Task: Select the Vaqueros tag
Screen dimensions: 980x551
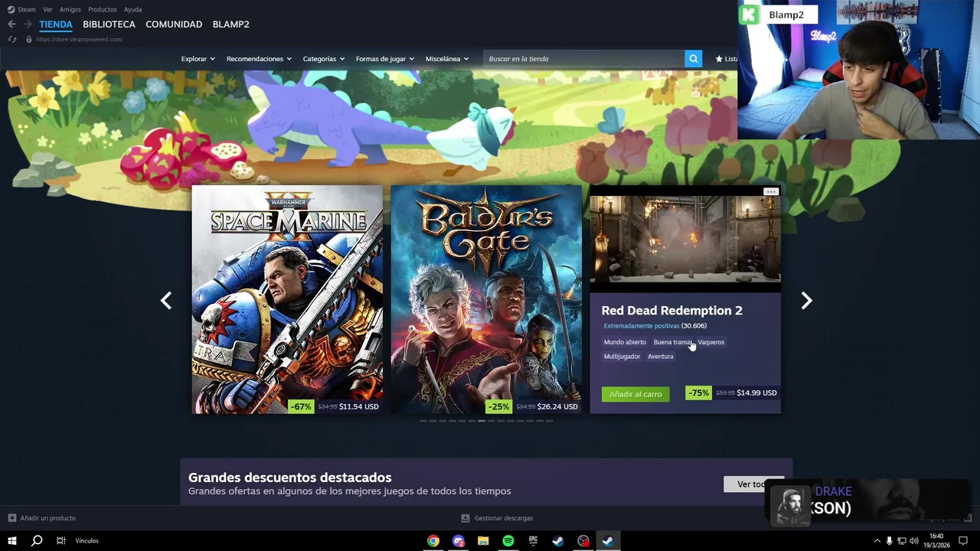Action: 711,342
